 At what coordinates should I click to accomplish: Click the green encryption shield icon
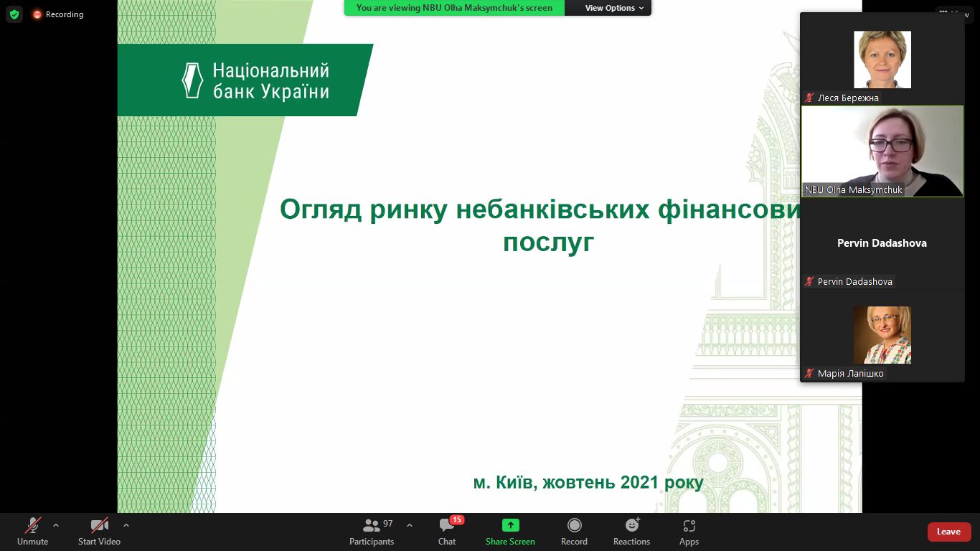pyautogui.click(x=14, y=14)
